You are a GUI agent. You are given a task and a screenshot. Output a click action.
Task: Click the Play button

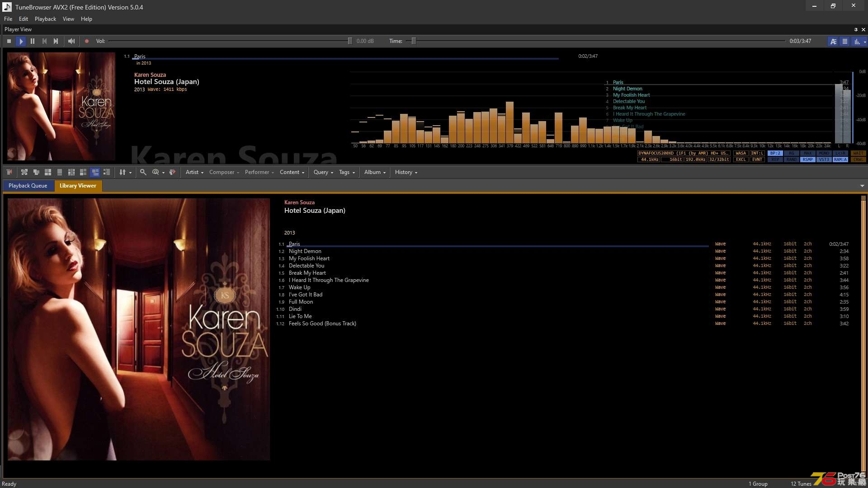pos(21,41)
